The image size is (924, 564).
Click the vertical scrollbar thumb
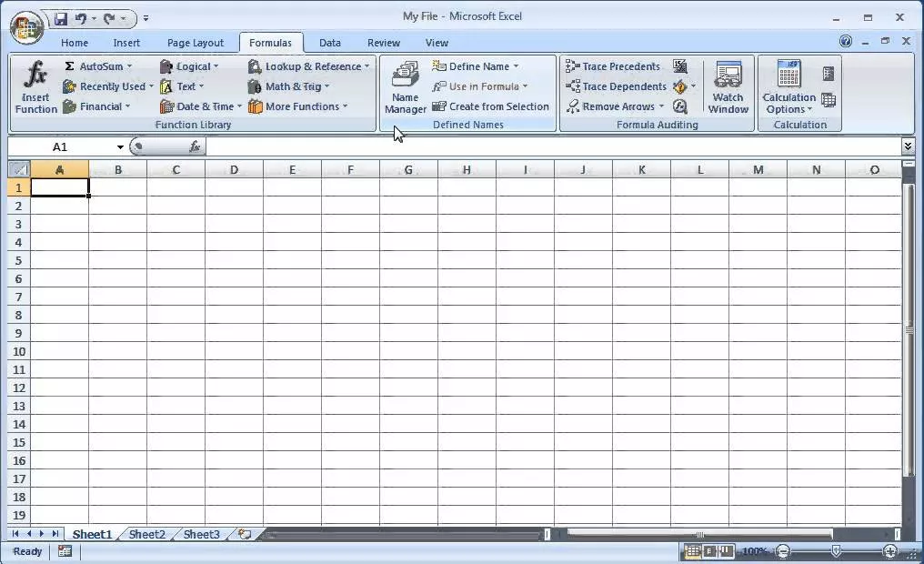click(x=909, y=330)
